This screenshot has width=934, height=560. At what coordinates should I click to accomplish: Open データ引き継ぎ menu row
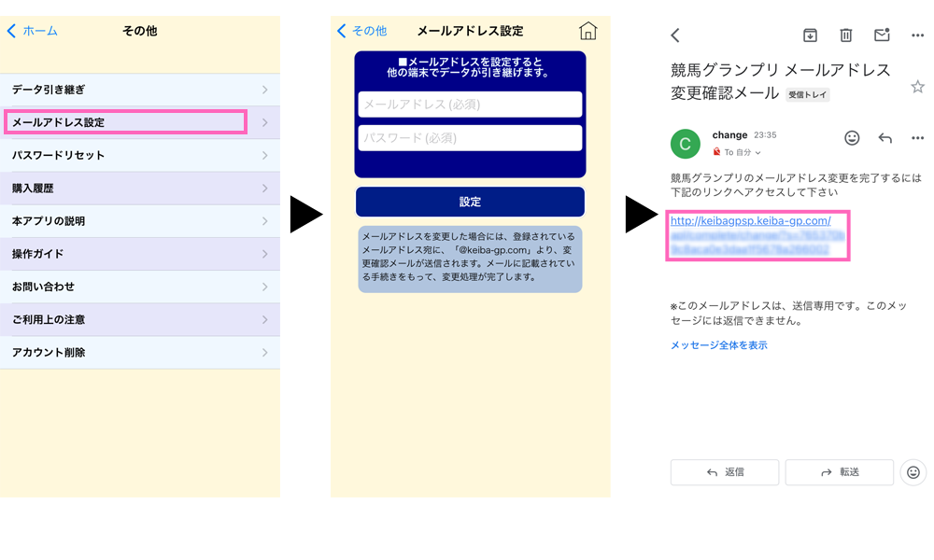140,90
